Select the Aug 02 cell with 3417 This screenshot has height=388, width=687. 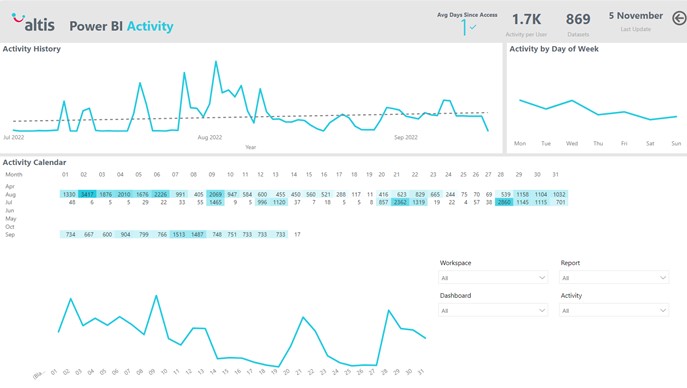[87, 194]
